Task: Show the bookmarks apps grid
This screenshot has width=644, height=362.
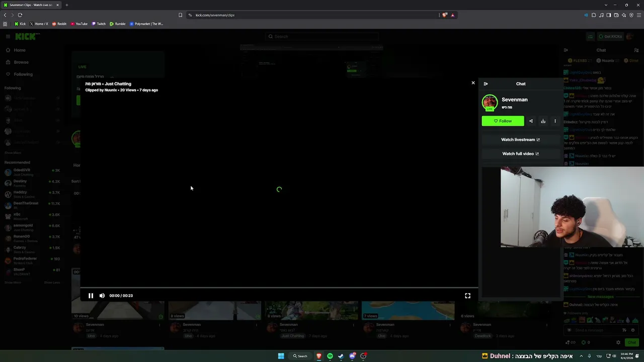Action: tap(5, 24)
